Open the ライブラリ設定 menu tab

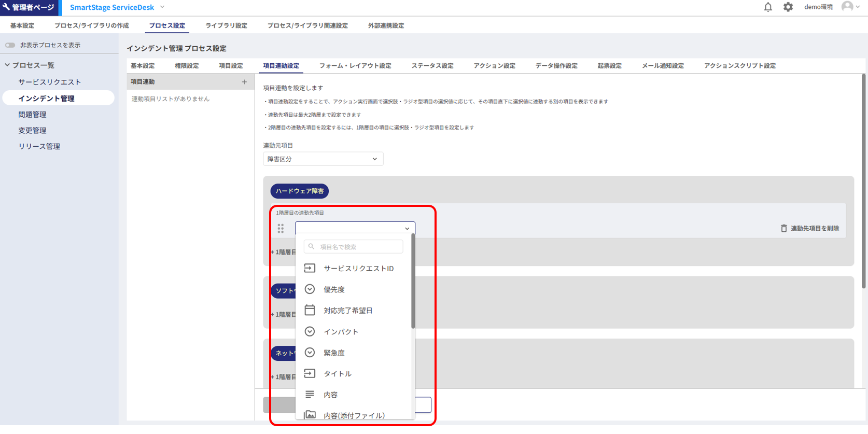click(226, 25)
